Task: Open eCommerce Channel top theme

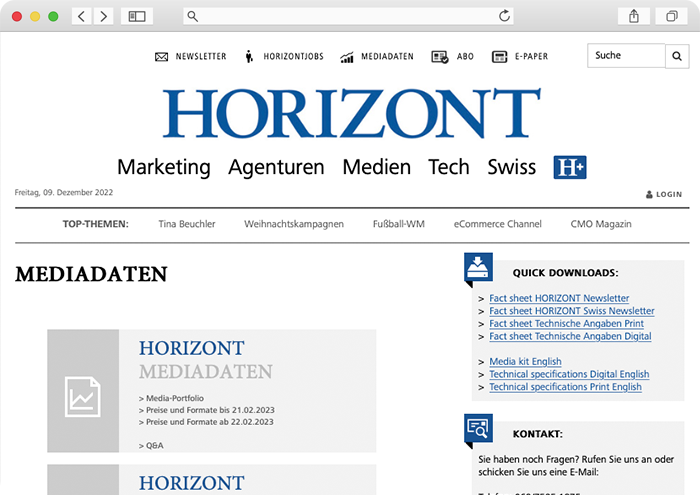Action: tap(498, 224)
